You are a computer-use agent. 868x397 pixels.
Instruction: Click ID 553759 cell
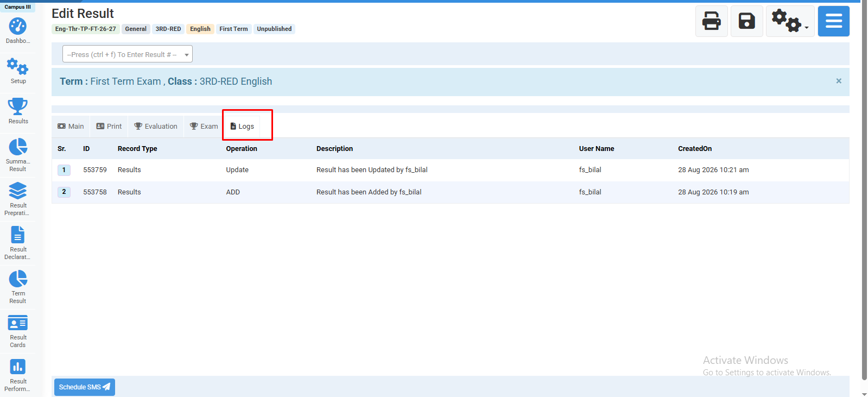[95, 170]
